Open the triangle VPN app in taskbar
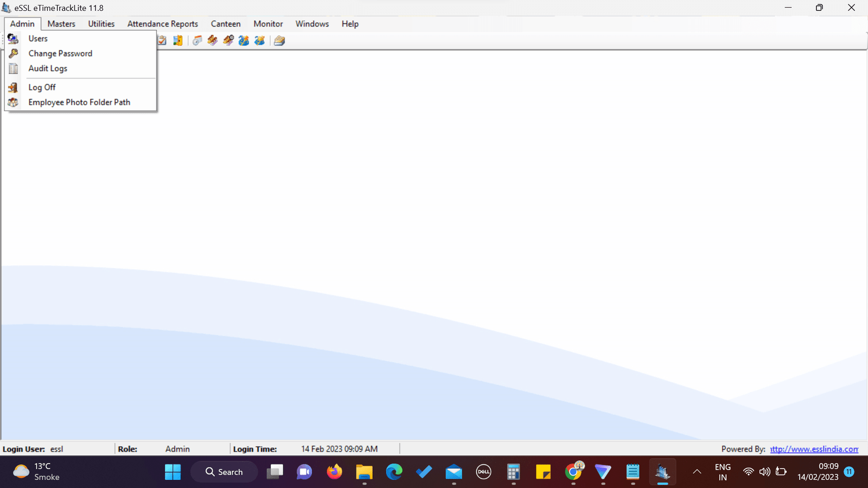This screenshot has width=868, height=488. click(603, 472)
